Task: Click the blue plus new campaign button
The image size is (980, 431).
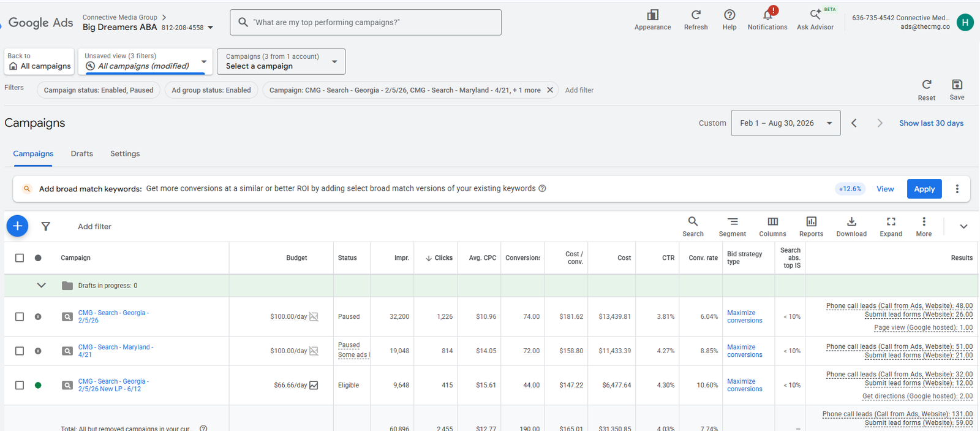Action: click(x=17, y=226)
